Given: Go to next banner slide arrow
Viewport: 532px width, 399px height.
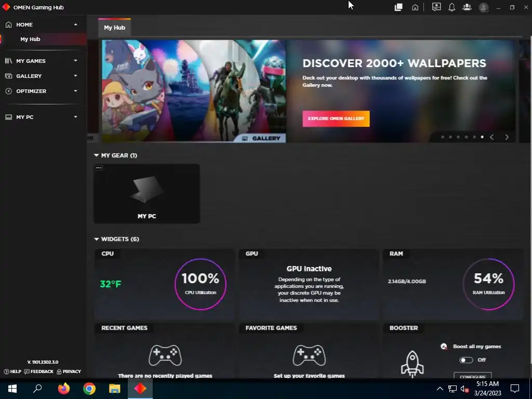Looking at the screenshot, I should [507, 137].
